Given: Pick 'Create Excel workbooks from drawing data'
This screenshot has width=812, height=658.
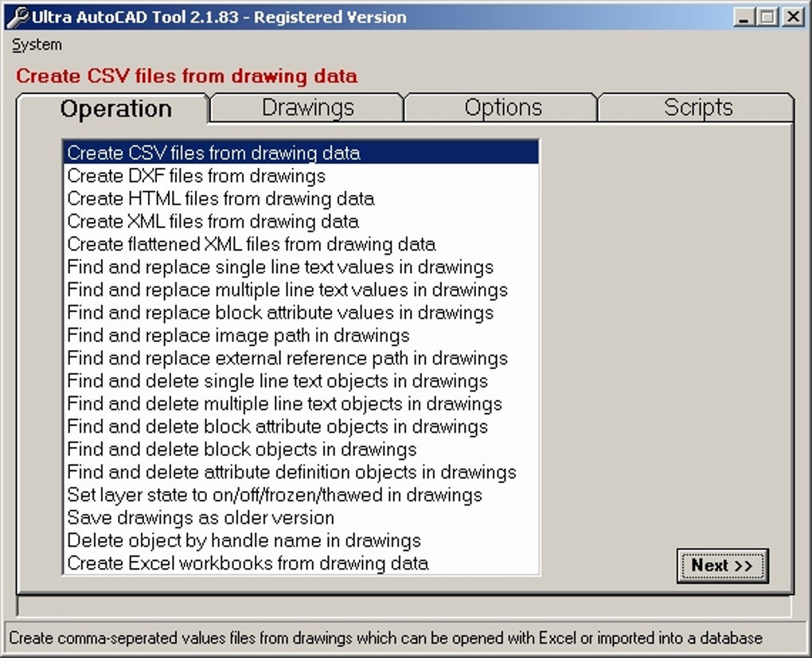Looking at the screenshot, I should tap(301, 563).
